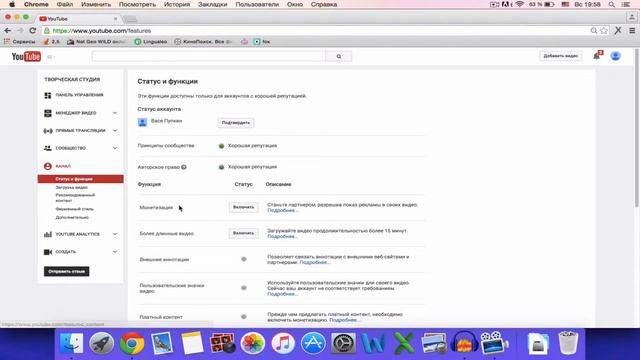Click Включить for Более длинные видео
Image resolution: width=640 pixels, height=360 pixels.
[243, 233]
